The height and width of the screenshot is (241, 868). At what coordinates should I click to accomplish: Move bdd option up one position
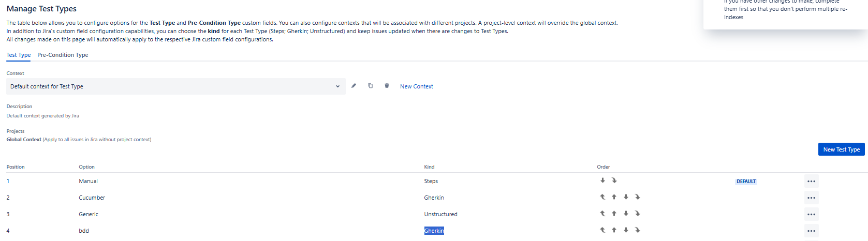pyautogui.click(x=614, y=230)
